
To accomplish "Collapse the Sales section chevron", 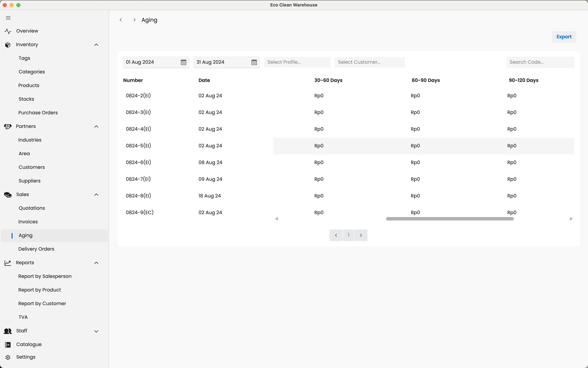I will coord(96,195).
